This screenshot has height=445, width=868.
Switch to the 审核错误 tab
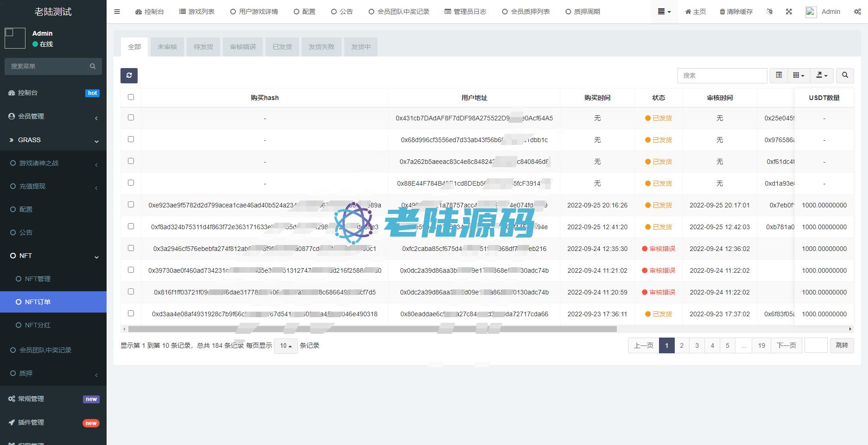[x=243, y=47]
